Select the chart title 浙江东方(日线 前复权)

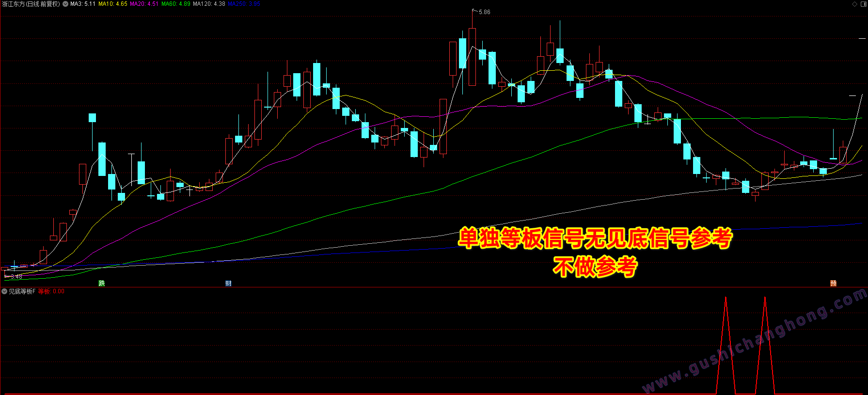[31, 4]
